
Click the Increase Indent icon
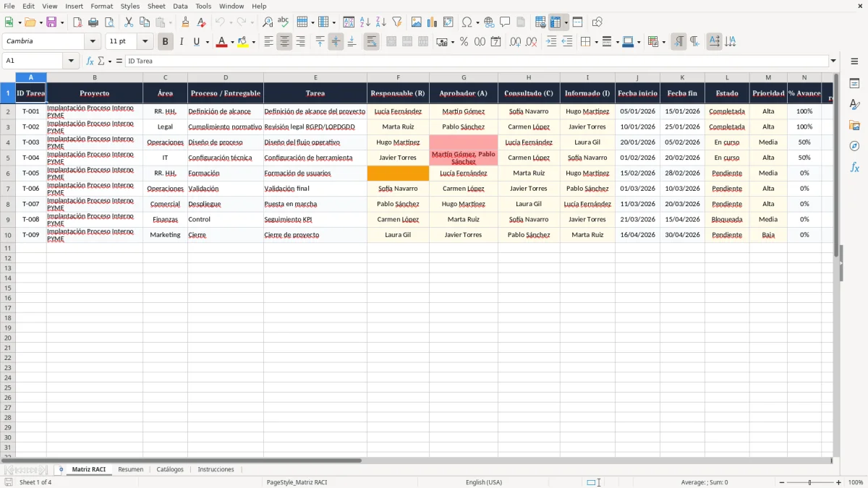pos(551,42)
